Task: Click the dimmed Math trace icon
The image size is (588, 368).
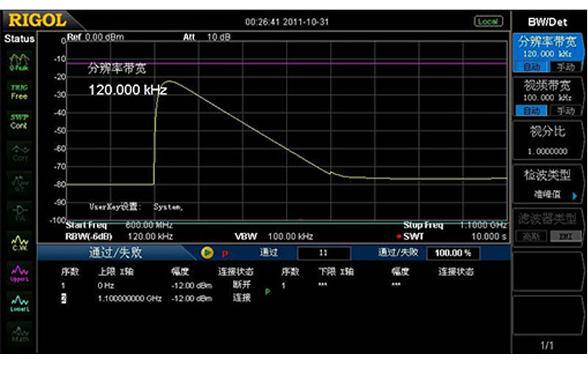Action: point(18,333)
